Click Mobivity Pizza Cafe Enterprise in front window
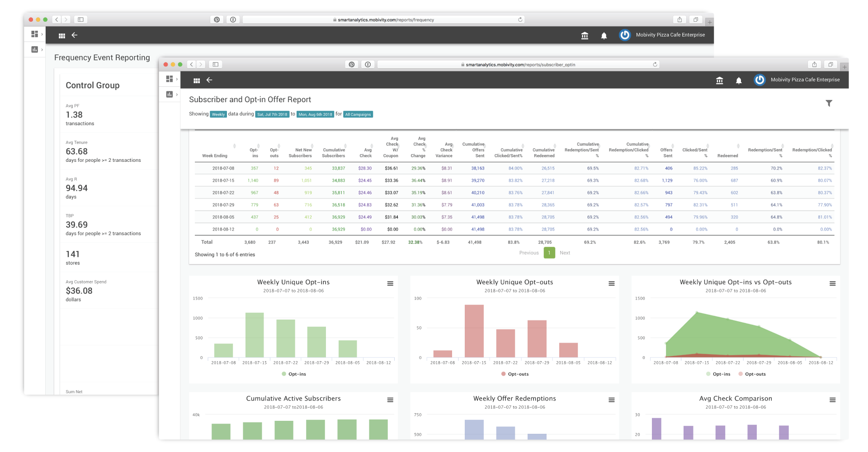Viewport: 868px width, 452px height. coord(805,80)
